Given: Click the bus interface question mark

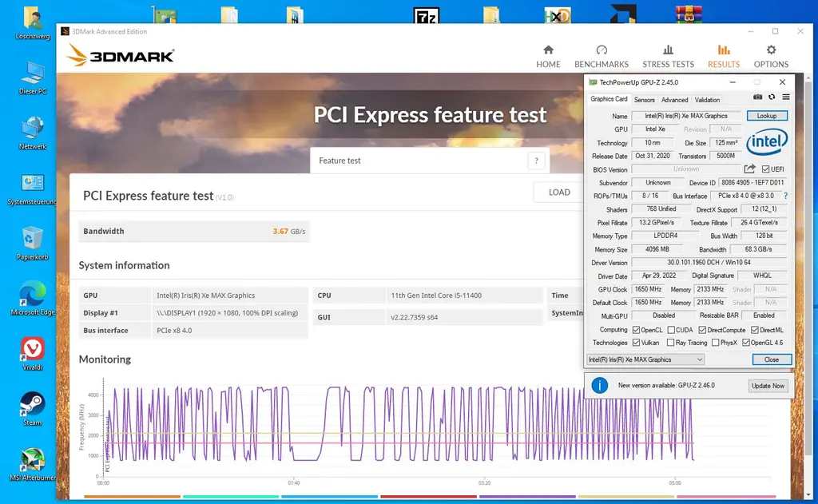Looking at the screenshot, I should coord(785,196).
